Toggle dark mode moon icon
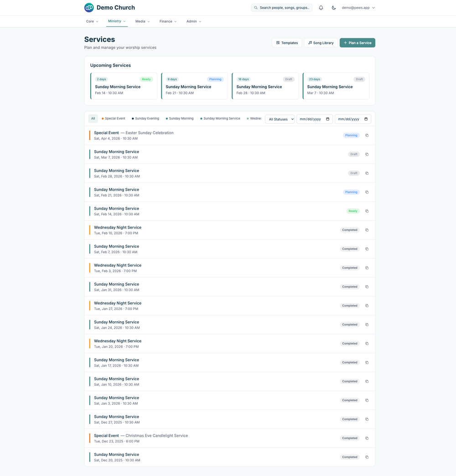The image size is (456, 476). click(x=334, y=8)
